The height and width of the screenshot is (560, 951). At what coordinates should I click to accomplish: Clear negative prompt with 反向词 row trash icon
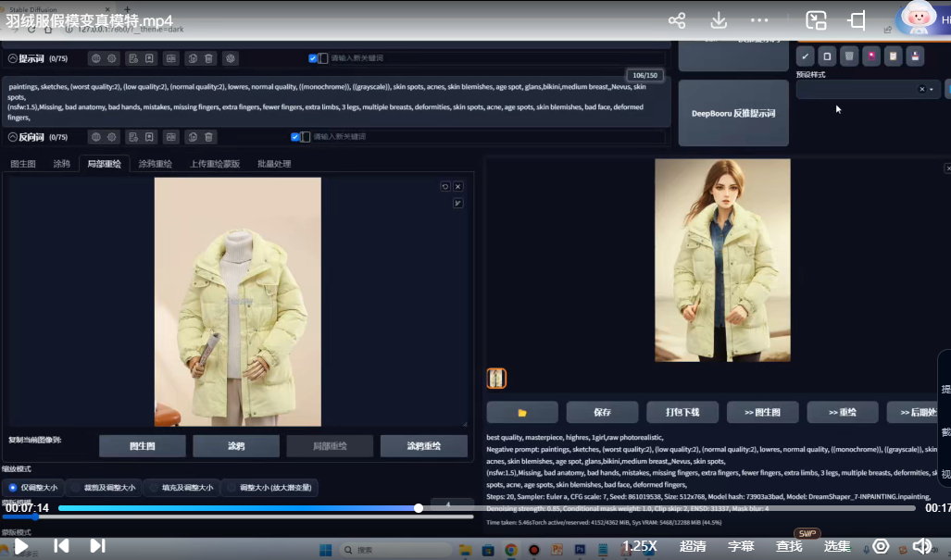click(x=208, y=137)
